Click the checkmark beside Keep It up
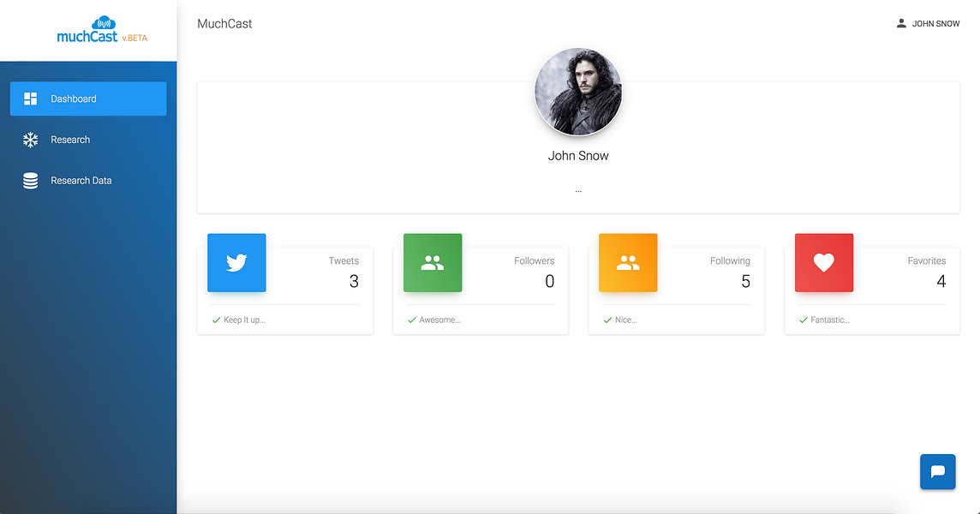 tap(216, 320)
